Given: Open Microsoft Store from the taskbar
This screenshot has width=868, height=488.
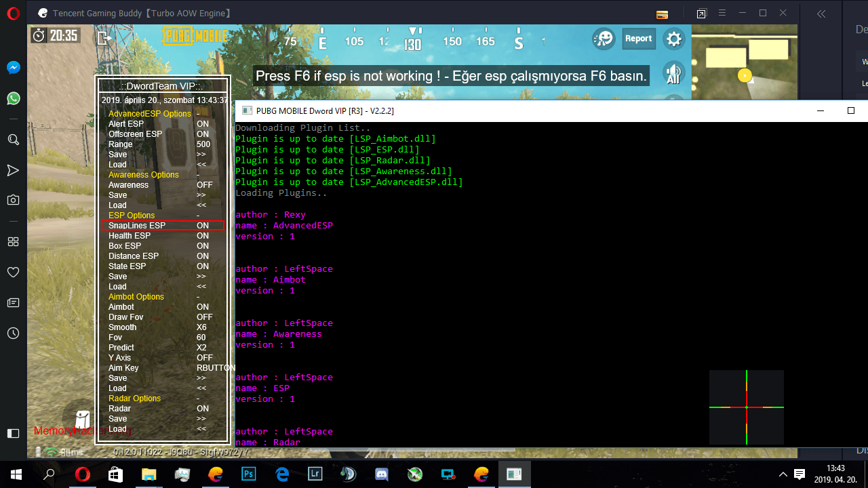Looking at the screenshot, I should pos(115,474).
